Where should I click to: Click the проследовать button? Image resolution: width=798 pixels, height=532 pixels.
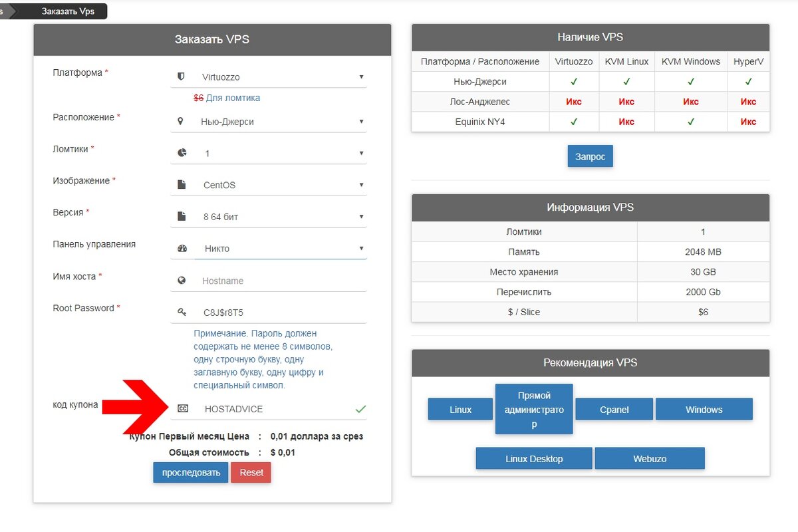[191, 473]
